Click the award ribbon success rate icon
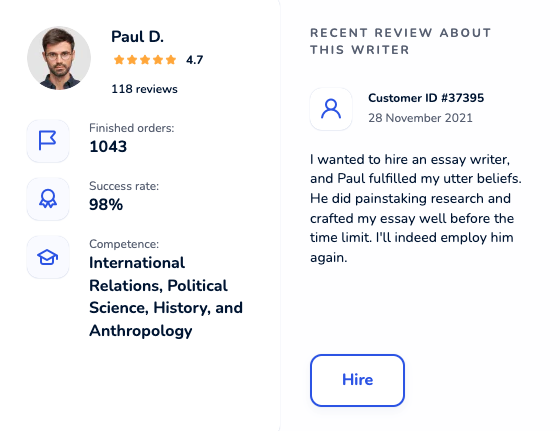 click(x=48, y=199)
